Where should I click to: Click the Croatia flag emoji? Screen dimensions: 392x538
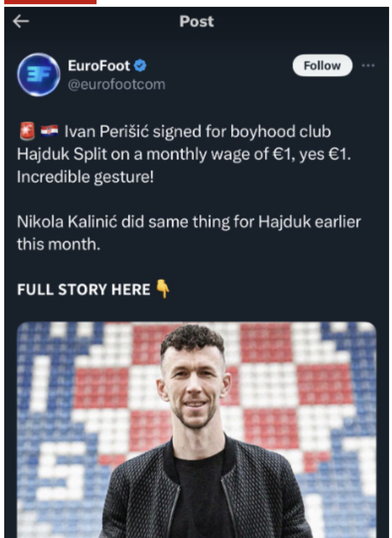click(x=49, y=131)
